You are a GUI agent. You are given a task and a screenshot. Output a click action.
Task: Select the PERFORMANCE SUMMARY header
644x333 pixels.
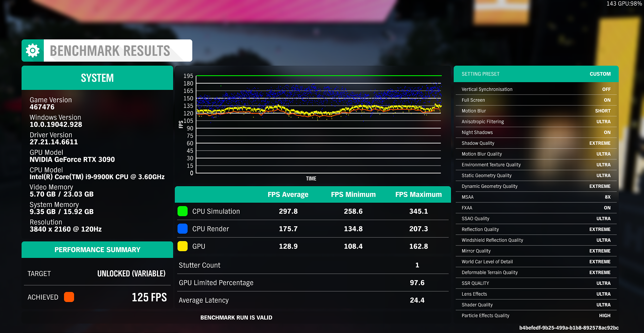[x=97, y=250]
